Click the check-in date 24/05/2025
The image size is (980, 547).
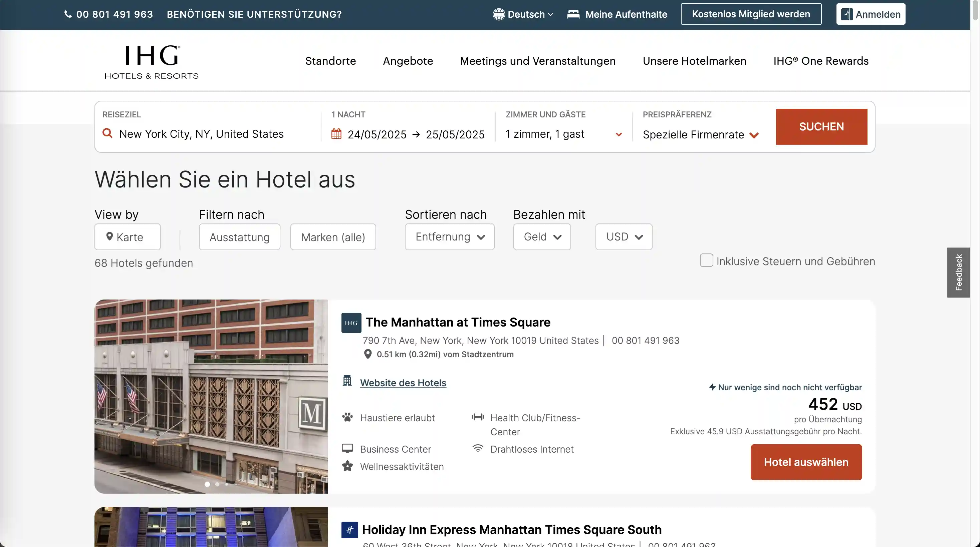click(x=377, y=134)
